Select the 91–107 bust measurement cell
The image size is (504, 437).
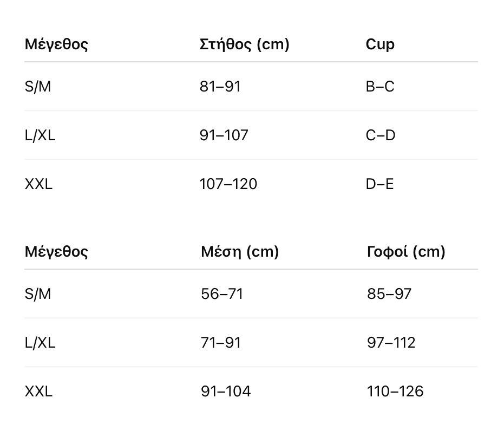point(224,135)
